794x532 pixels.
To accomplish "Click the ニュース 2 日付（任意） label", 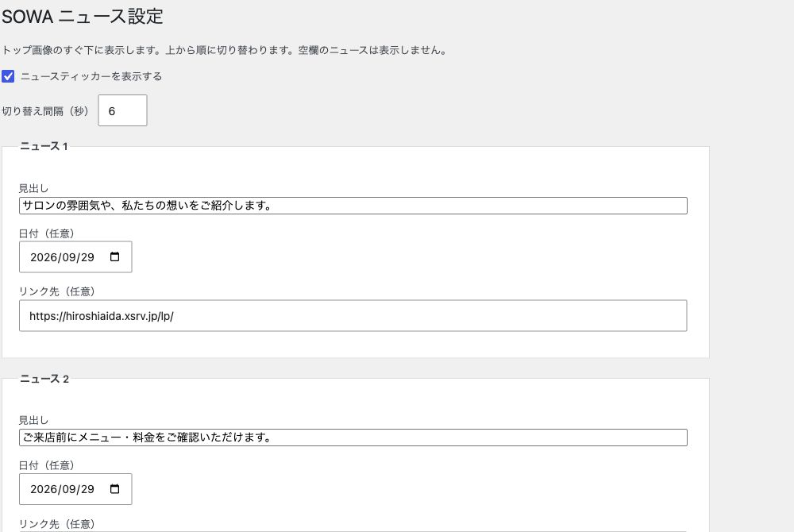I will coord(47,465).
